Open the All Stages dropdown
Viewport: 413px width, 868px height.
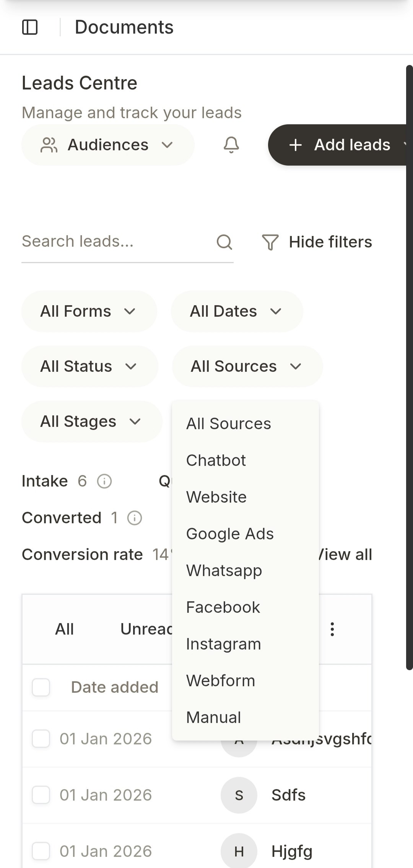point(91,422)
